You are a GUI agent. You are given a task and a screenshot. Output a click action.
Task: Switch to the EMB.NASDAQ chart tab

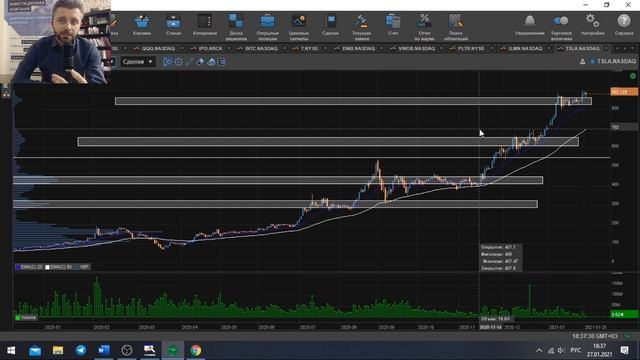point(358,49)
